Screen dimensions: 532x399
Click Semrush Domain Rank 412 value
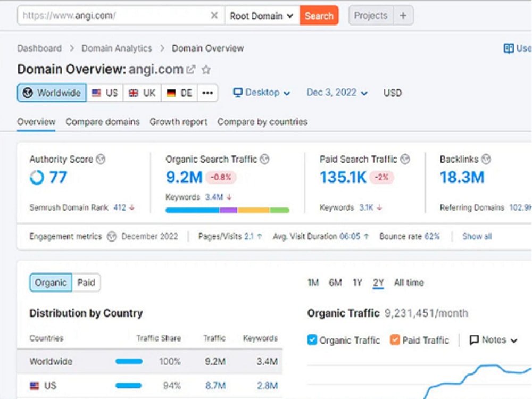(120, 207)
